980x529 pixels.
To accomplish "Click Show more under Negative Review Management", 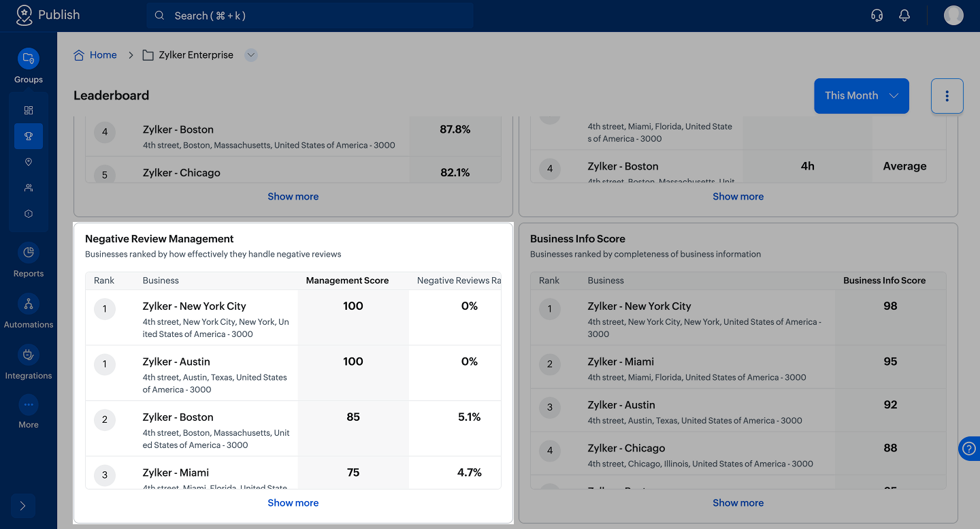I will (293, 503).
